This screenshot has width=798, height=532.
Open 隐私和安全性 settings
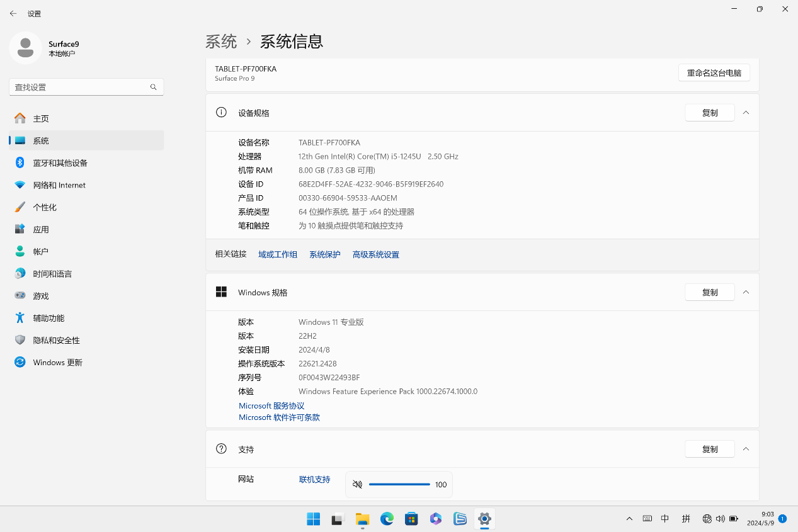[86, 340]
